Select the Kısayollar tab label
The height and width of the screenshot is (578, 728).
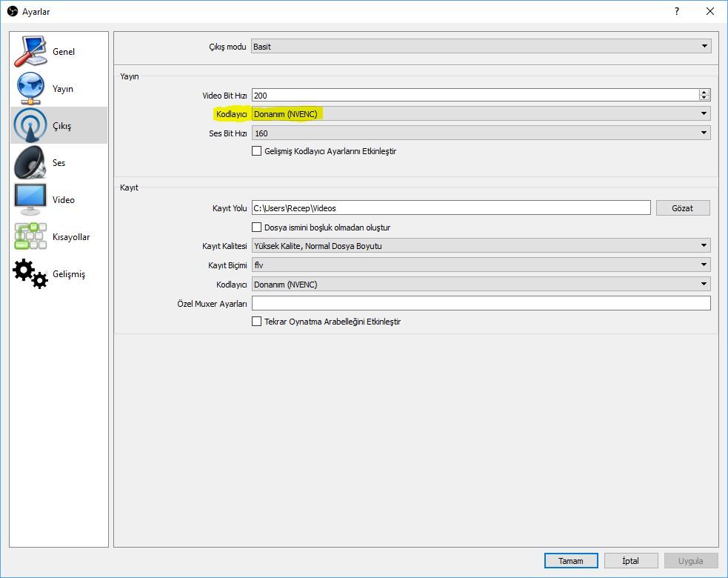click(71, 237)
